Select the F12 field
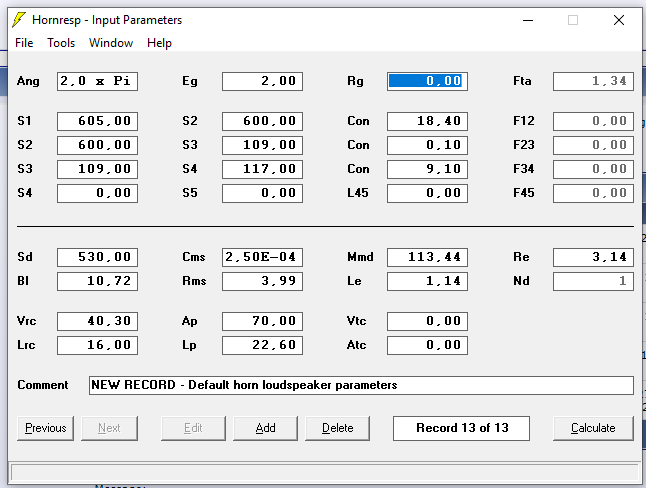646x488 pixels. point(593,121)
